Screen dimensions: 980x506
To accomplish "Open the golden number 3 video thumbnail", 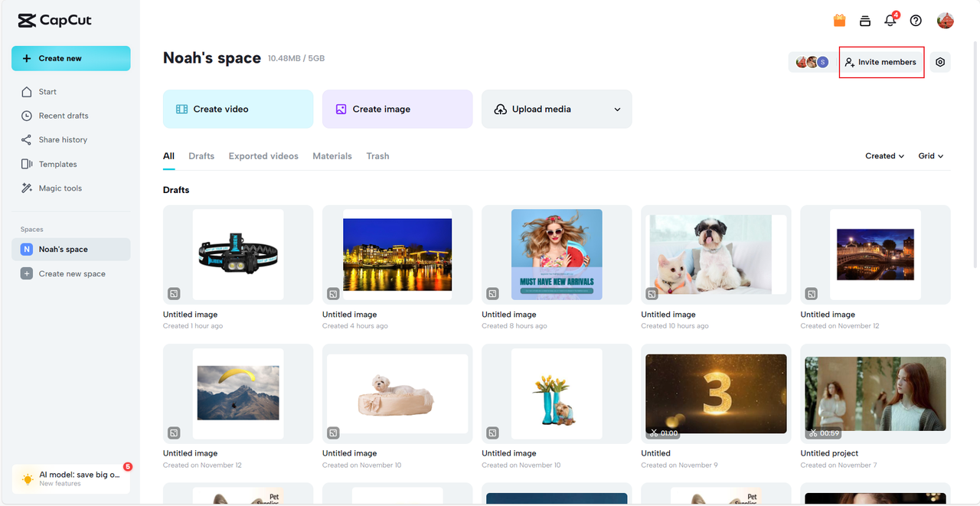I will click(x=716, y=394).
